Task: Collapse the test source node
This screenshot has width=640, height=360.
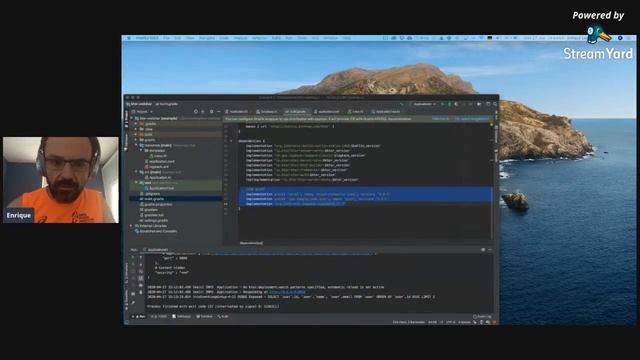Action: (x=136, y=183)
